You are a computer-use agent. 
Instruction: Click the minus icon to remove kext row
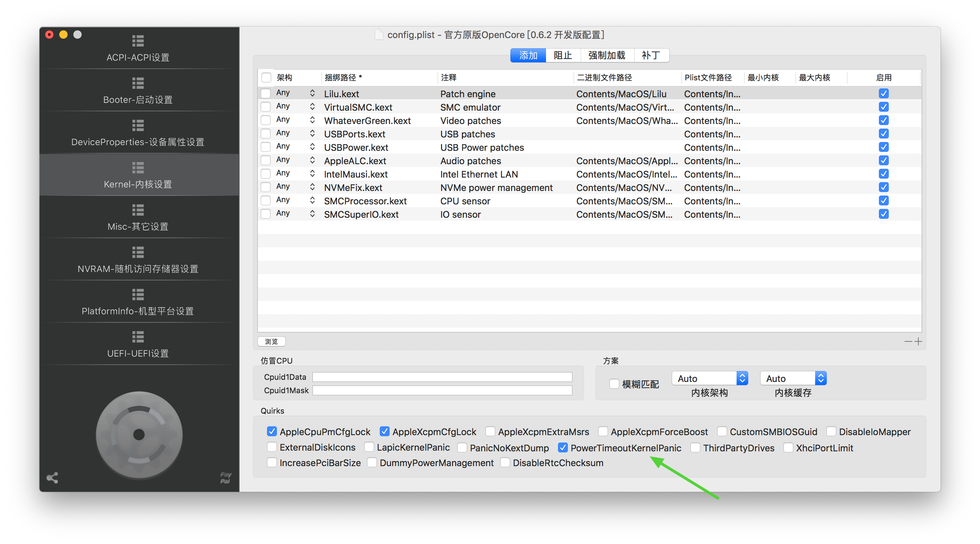coord(908,341)
